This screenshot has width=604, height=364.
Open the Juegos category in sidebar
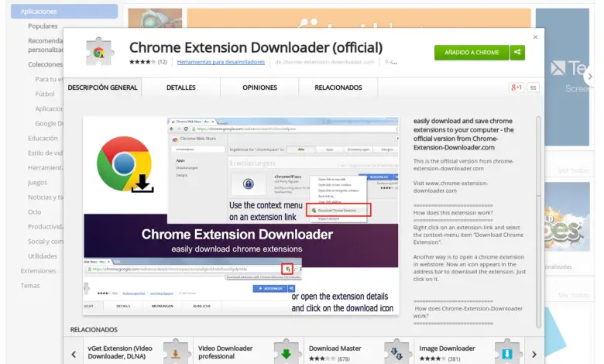coord(37,182)
